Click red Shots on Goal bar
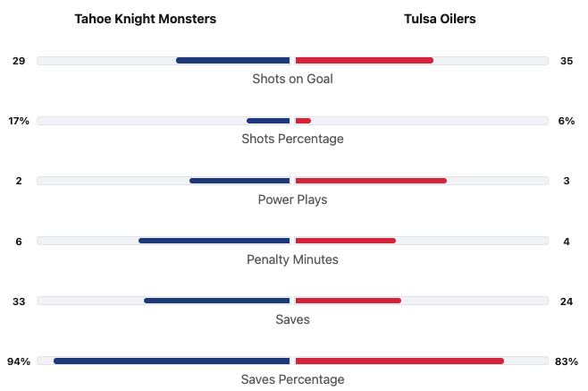This screenshot has width=588, height=391. (x=365, y=61)
